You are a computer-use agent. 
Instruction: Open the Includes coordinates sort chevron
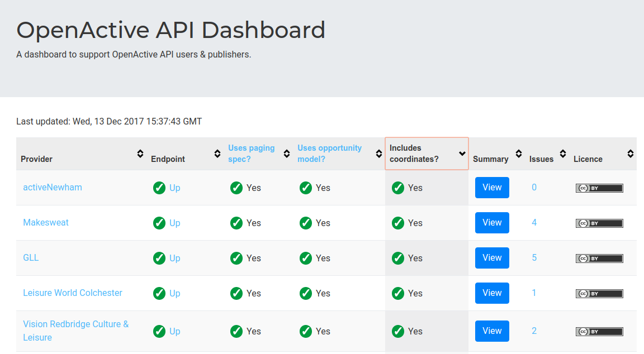462,152
